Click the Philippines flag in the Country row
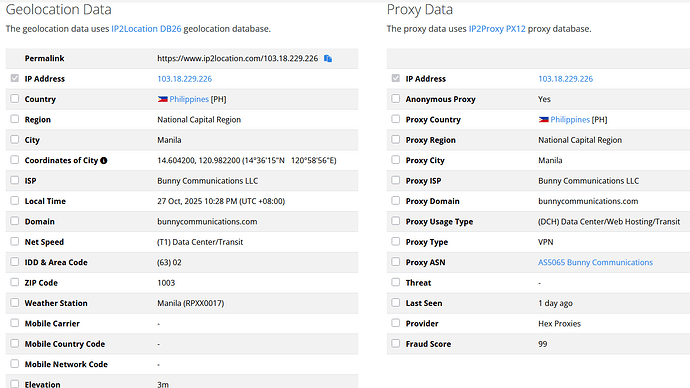The image size is (690, 388). pyautogui.click(x=162, y=99)
